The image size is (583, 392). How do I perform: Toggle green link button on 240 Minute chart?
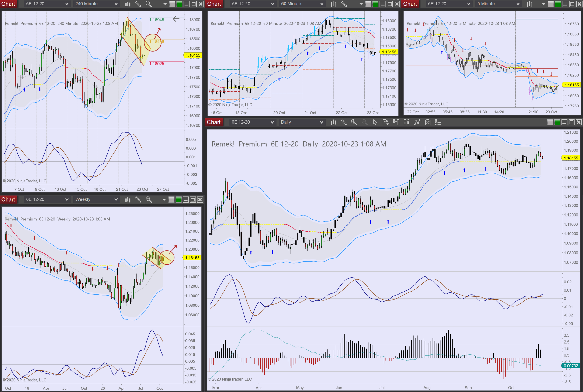[179, 4]
